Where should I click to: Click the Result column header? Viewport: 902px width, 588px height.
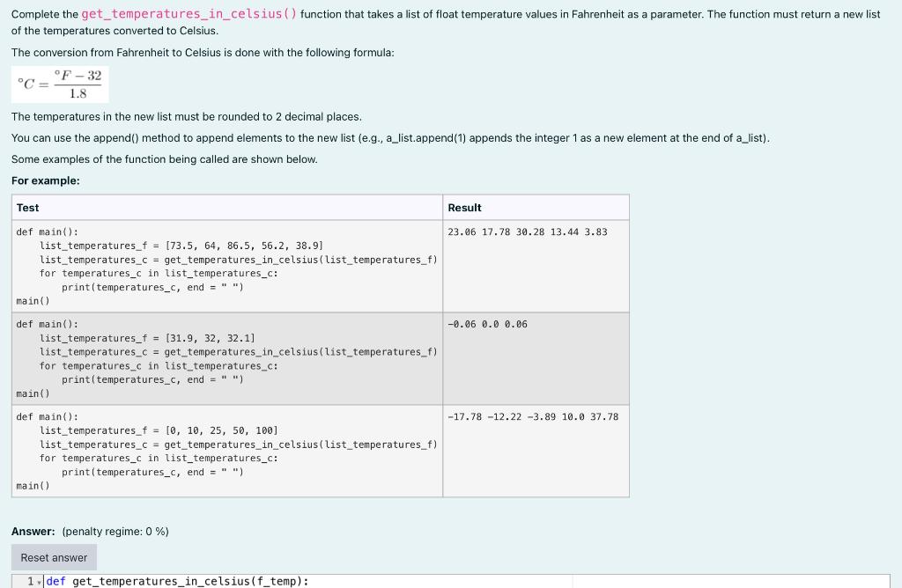[464, 208]
